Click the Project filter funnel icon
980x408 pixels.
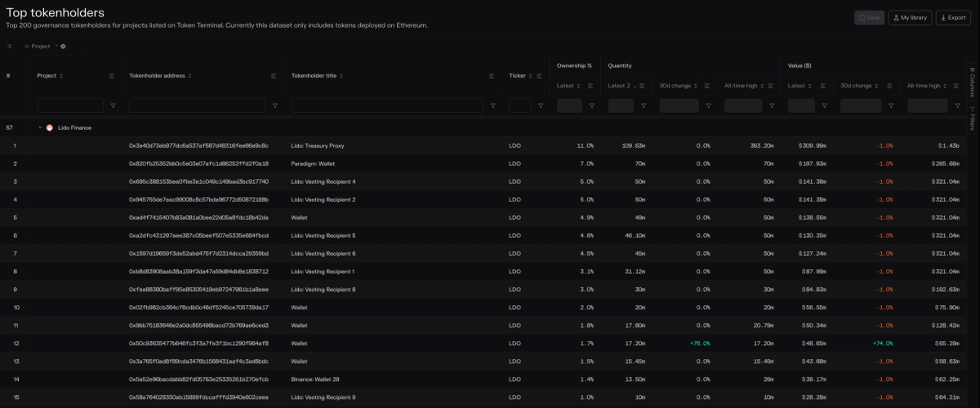113,105
